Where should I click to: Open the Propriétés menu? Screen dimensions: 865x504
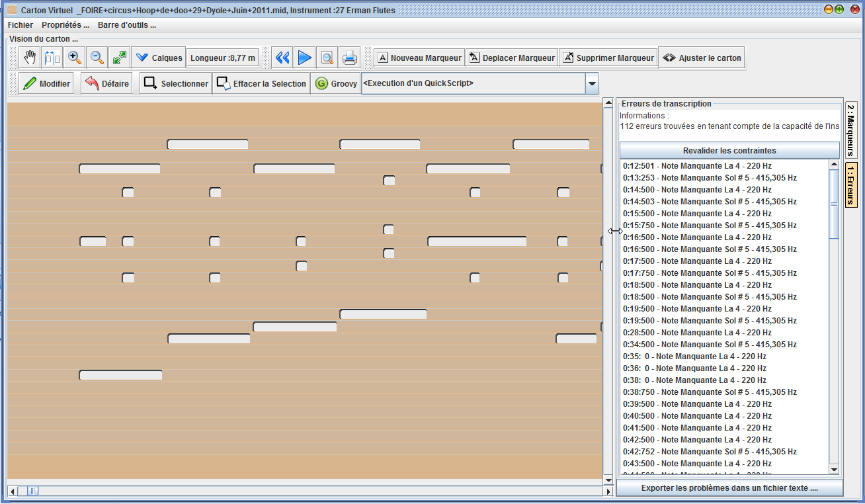pos(65,25)
